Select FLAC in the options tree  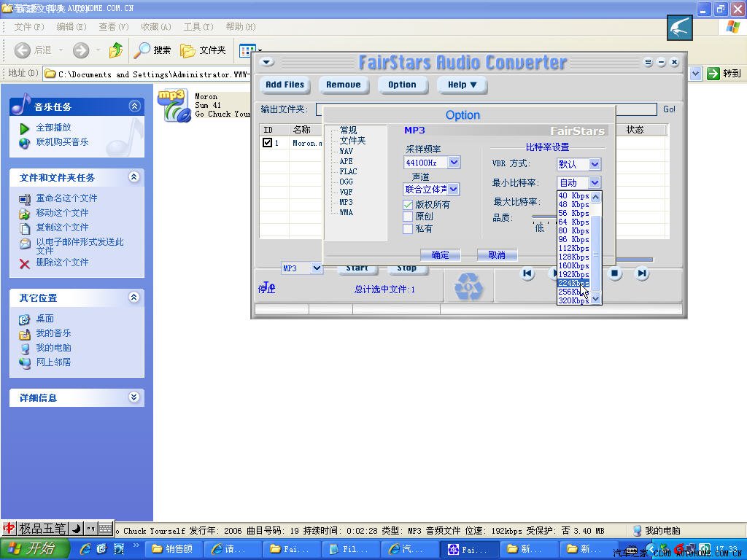(348, 171)
